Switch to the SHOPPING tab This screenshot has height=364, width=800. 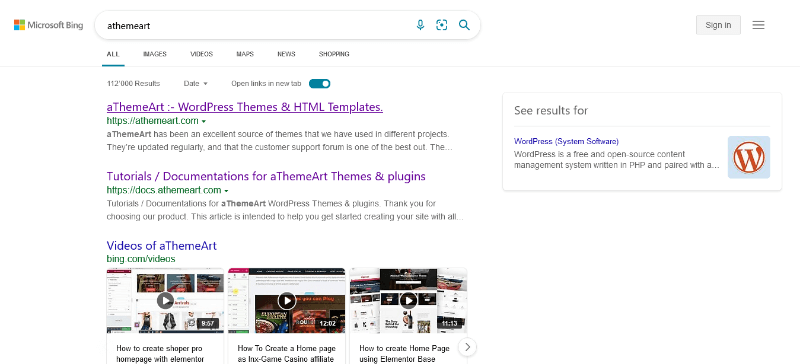click(334, 54)
